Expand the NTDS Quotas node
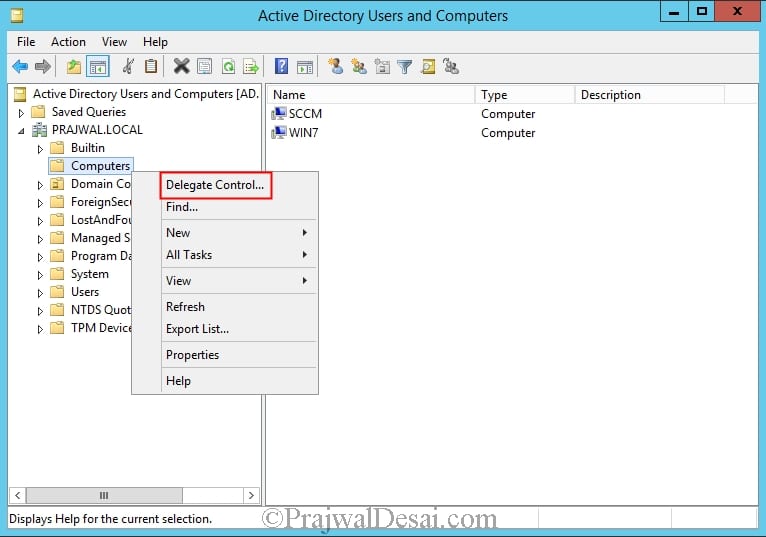The image size is (766, 537). coord(41,311)
